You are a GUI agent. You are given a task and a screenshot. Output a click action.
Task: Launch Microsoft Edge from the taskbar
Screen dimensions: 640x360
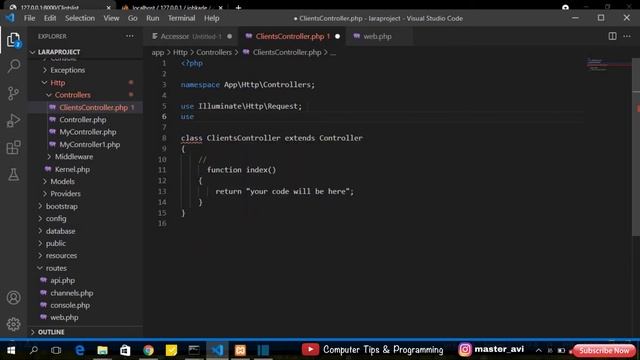80,350
